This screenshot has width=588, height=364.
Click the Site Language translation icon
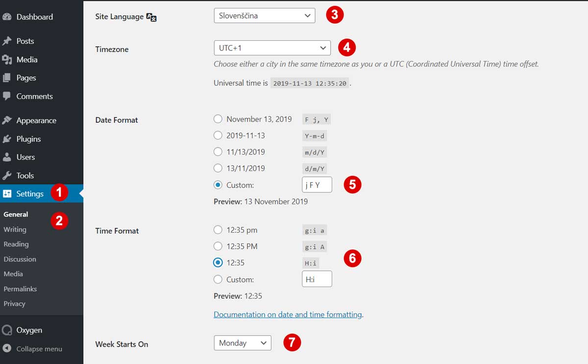pos(151,17)
